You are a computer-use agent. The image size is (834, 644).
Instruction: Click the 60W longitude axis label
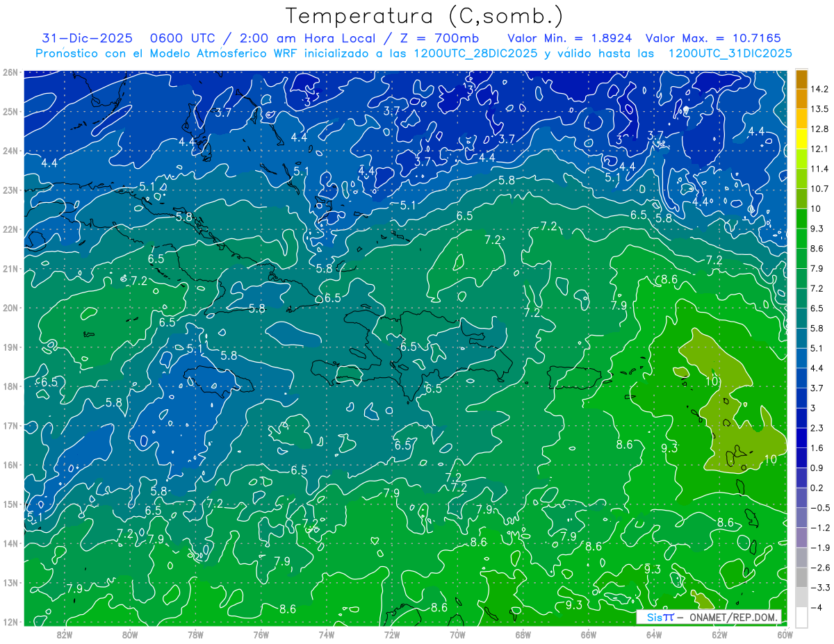[x=785, y=634]
